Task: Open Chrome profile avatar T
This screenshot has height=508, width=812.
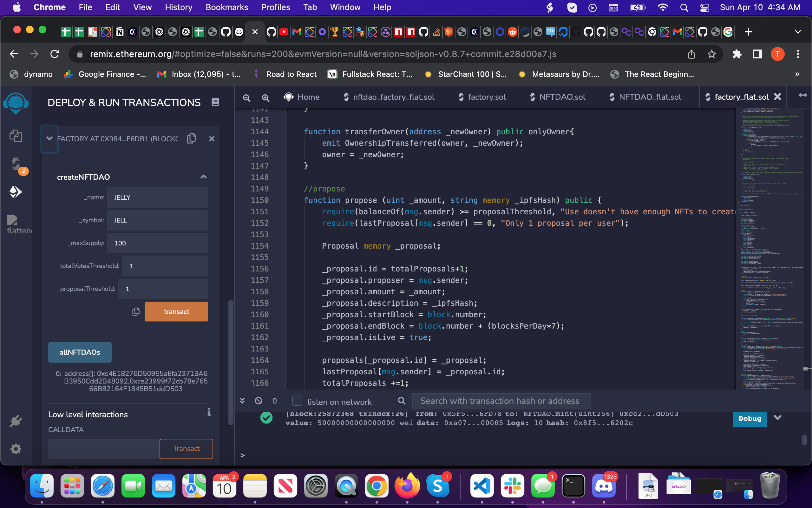Action: coord(777,54)
